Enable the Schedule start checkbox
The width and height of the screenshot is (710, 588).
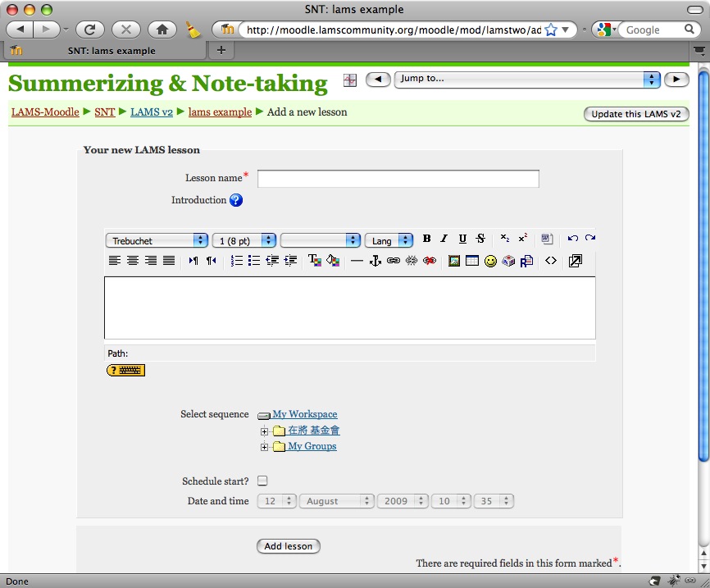[x=262, y=481]
